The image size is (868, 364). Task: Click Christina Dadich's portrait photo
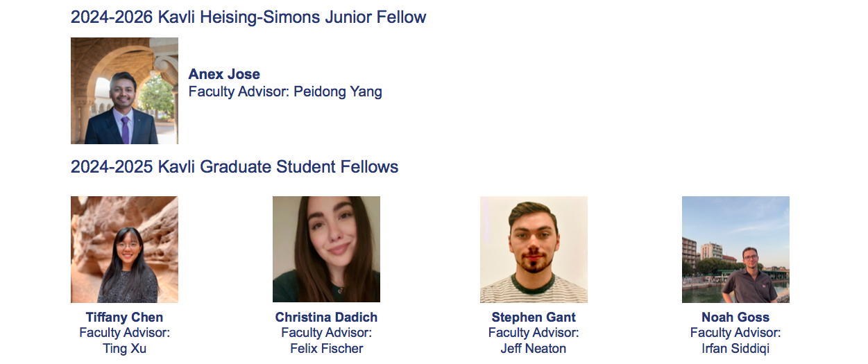point(326,250)
